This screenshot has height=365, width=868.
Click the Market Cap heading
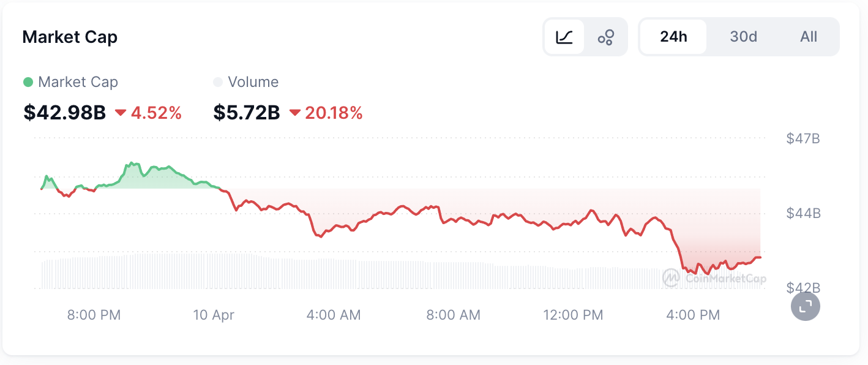coord(70,37)
